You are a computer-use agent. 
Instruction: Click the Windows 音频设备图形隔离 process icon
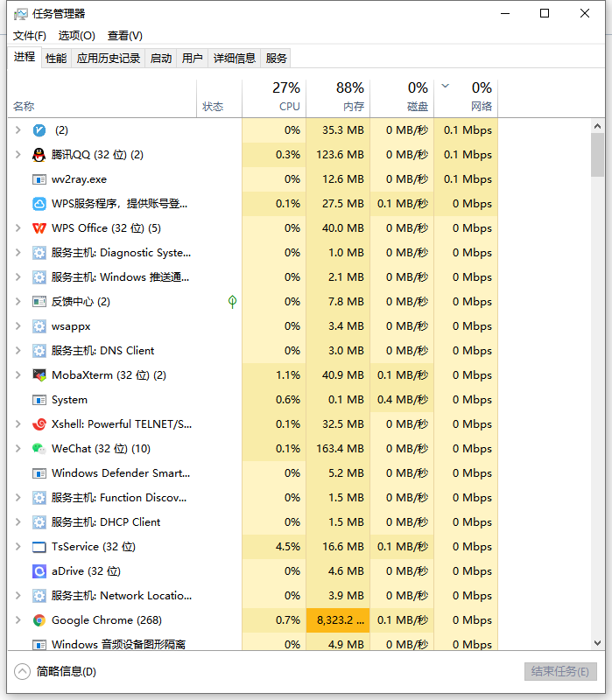pyautogui.click(x=39, y=645)
